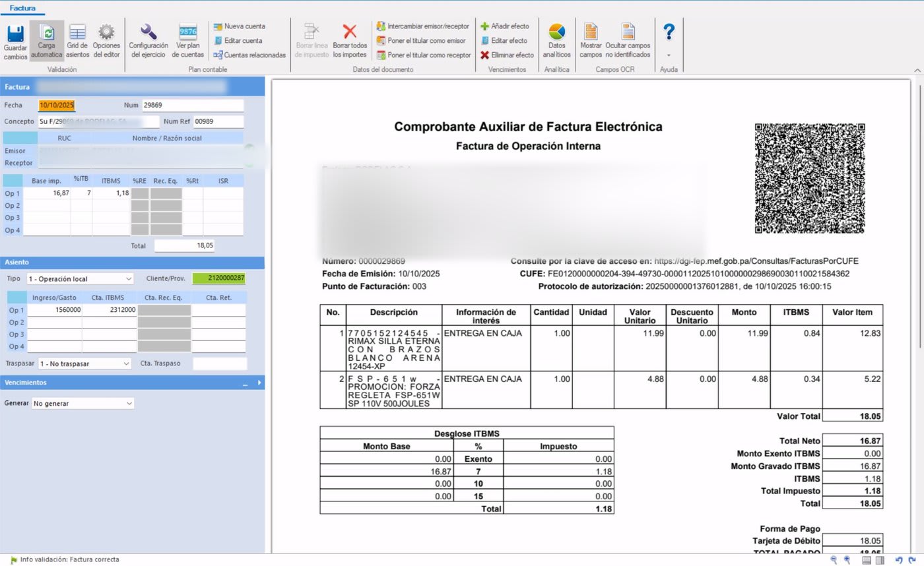Screen dimensions: 924x566
Task: Click the Total field 18,05
Action: (184, 245)
